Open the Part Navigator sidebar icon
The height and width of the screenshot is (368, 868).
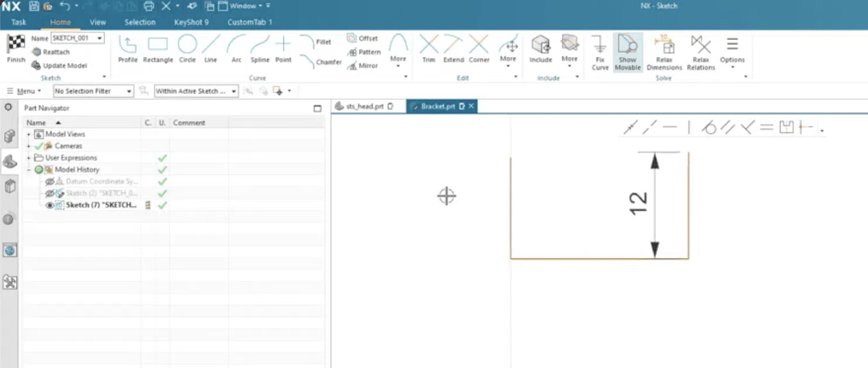9,162
